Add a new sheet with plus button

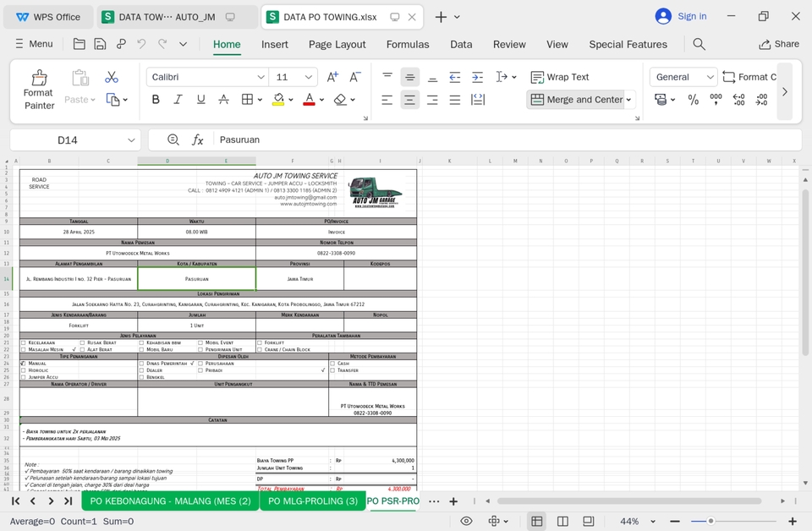point(453,501)
